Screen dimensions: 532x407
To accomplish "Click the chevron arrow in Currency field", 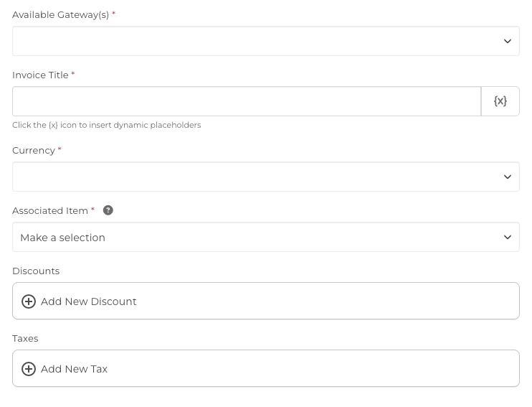I will tap(508, 177).
